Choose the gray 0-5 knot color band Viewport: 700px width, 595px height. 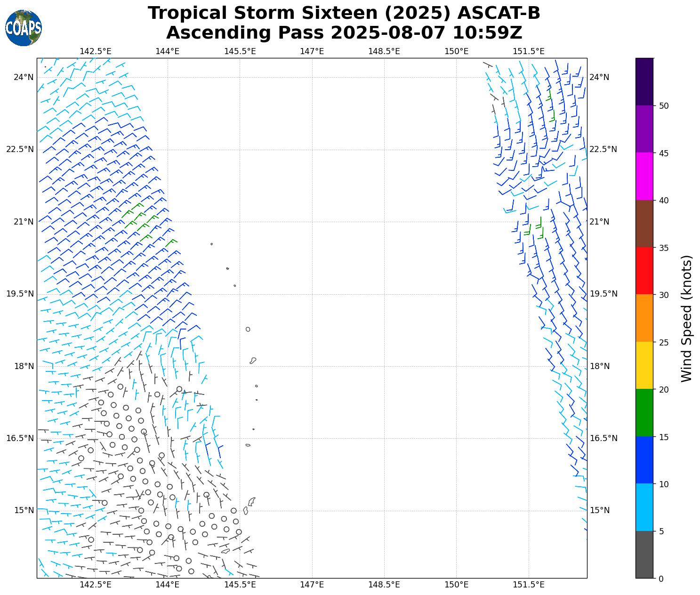point(644,554)
